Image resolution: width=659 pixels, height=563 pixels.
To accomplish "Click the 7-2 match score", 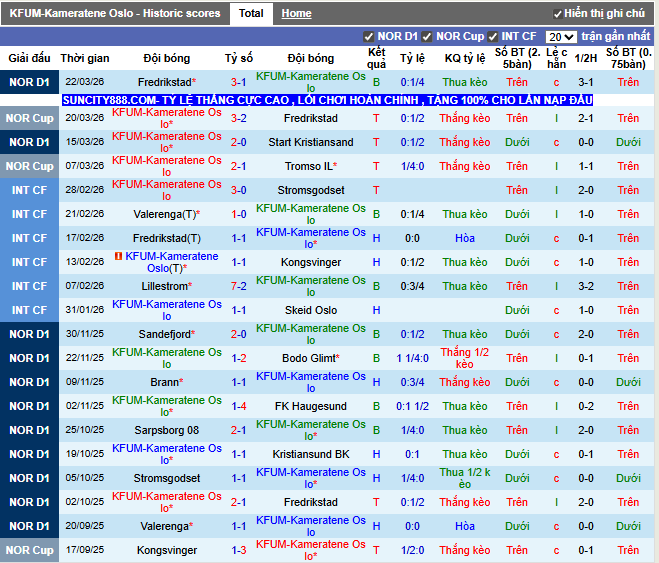I will click(239, 286).
